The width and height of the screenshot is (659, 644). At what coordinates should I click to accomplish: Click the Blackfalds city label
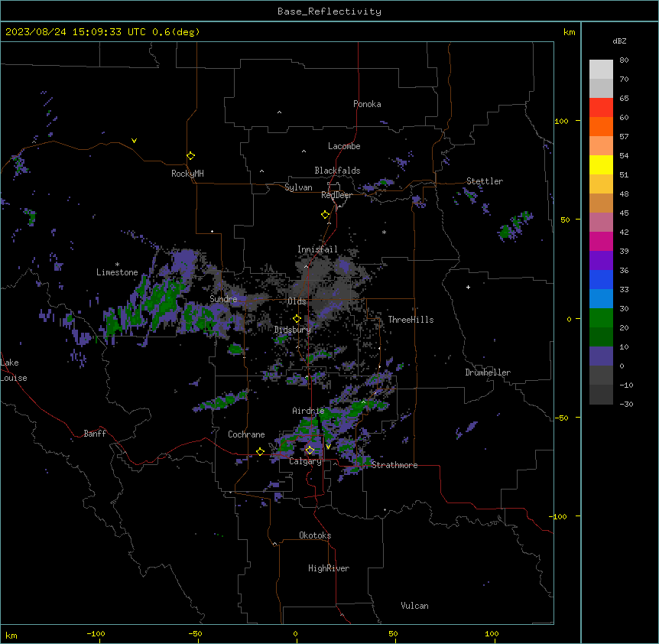point(337,171)
